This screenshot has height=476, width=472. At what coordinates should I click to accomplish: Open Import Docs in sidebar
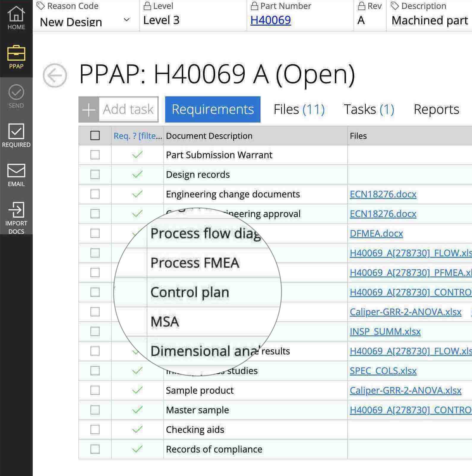coord(16,218)
